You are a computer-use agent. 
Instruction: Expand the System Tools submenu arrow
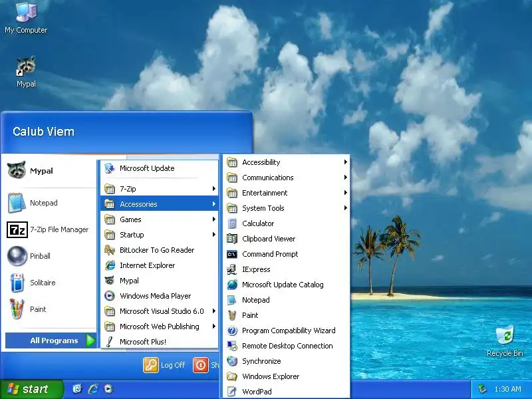pyautogui.click(x=345, y=208)
